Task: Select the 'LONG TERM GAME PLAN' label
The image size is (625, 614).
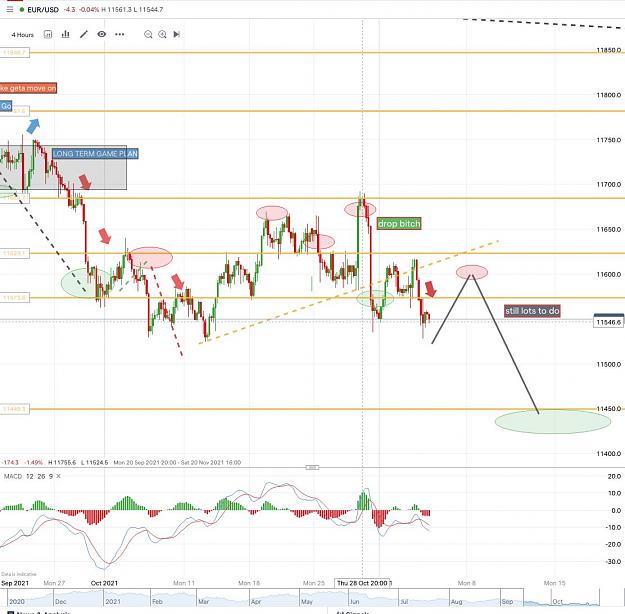Action: click(95, 154)
